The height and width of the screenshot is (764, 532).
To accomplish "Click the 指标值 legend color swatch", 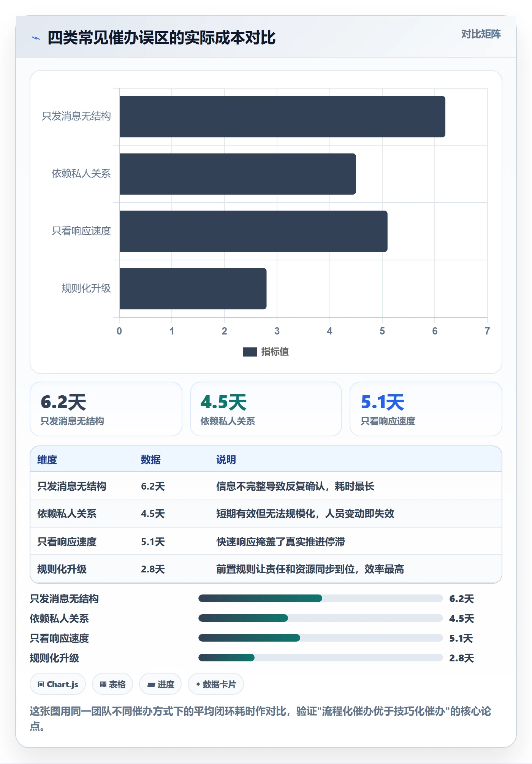I will (250, 352).
